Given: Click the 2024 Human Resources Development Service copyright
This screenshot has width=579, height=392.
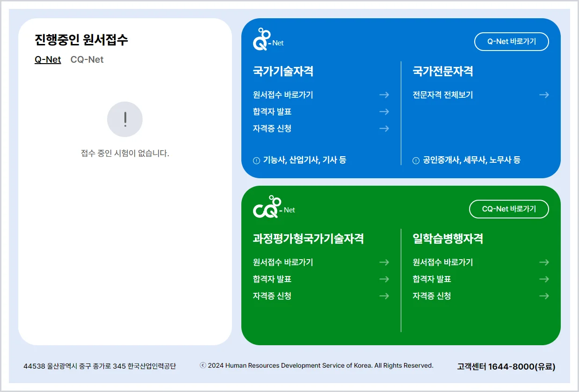Looking at the screenshot, I should click(x=317, y=366).
